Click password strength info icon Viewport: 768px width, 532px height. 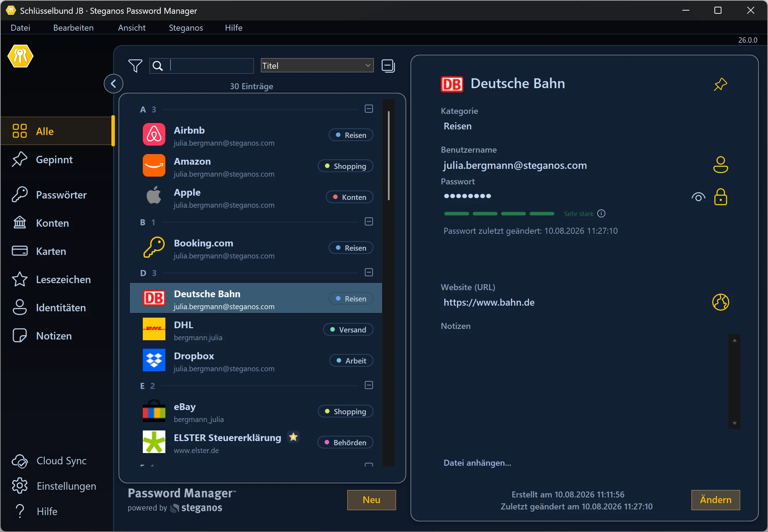pyautogui.click(x=601, y=214)
